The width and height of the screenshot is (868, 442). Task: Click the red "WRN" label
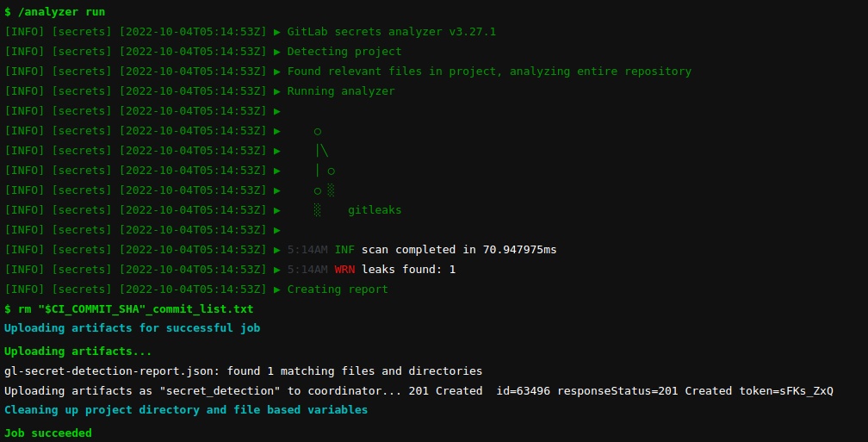point(344,270)
